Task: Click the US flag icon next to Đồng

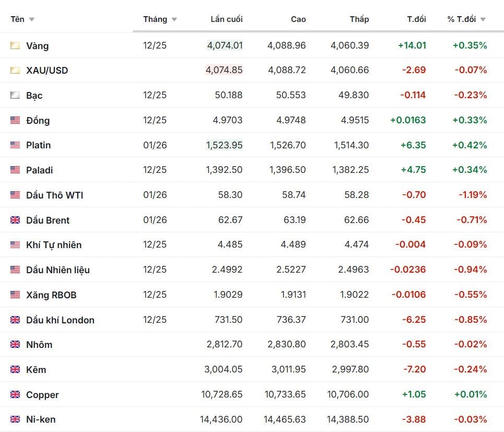Action: 15,120
